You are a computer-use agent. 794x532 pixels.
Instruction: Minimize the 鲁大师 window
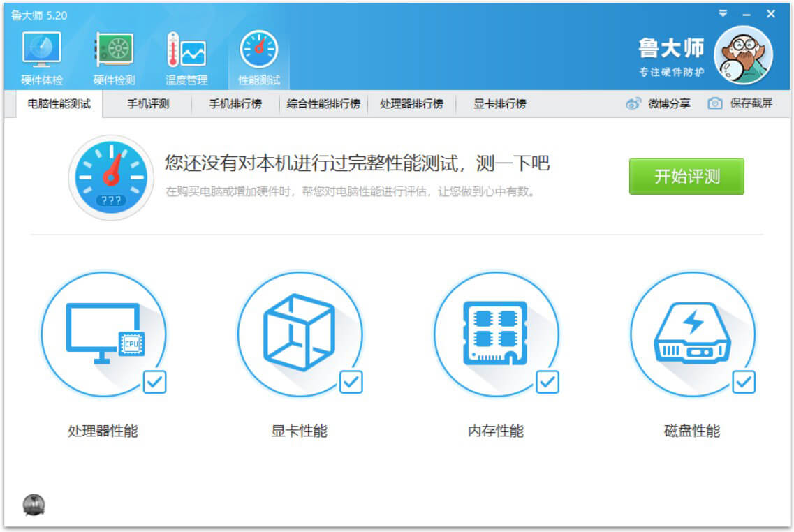click(747, 15)
